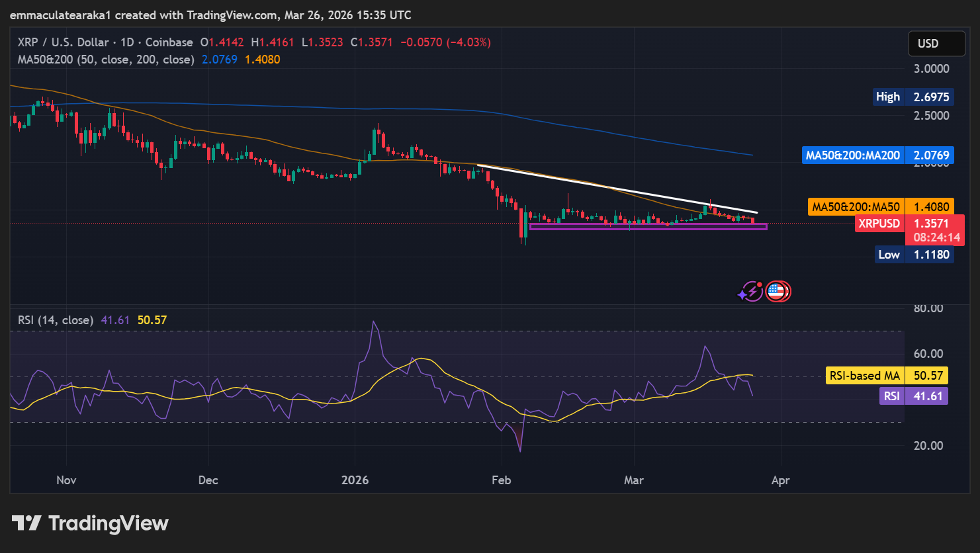The image size is (980, 553).
Task: Click the 2026 marker on the time axis
Action: [x=355, y=480]
